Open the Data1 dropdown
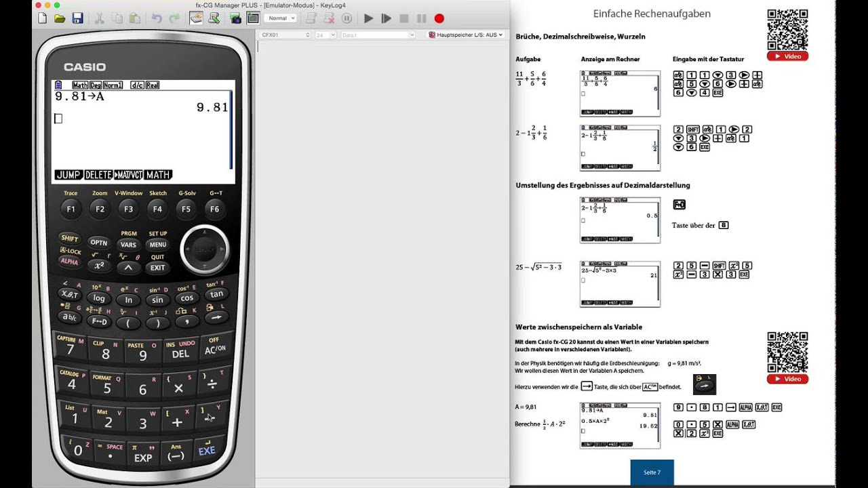868x488 pixels. coord(377,35)
